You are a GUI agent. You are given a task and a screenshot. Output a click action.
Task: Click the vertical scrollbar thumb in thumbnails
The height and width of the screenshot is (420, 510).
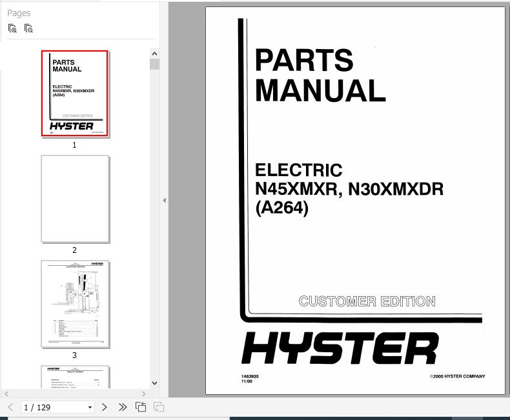[154, 64]
